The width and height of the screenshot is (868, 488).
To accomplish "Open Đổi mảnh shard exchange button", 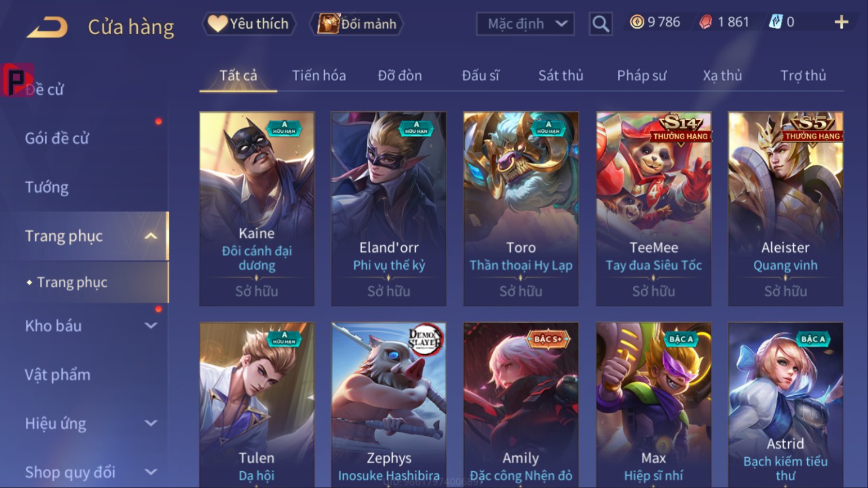I will 357,24.
